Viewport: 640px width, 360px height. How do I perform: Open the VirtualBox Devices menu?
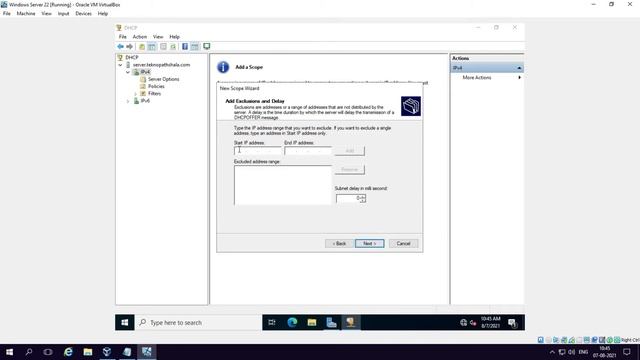pyautogui.click(x=83, y=13)
